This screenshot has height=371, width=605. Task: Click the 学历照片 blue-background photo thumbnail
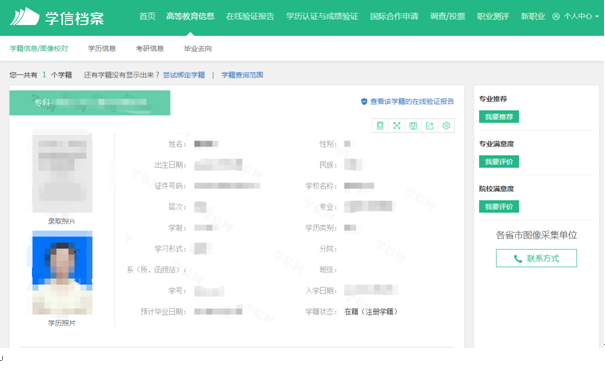tap(62, 273)
